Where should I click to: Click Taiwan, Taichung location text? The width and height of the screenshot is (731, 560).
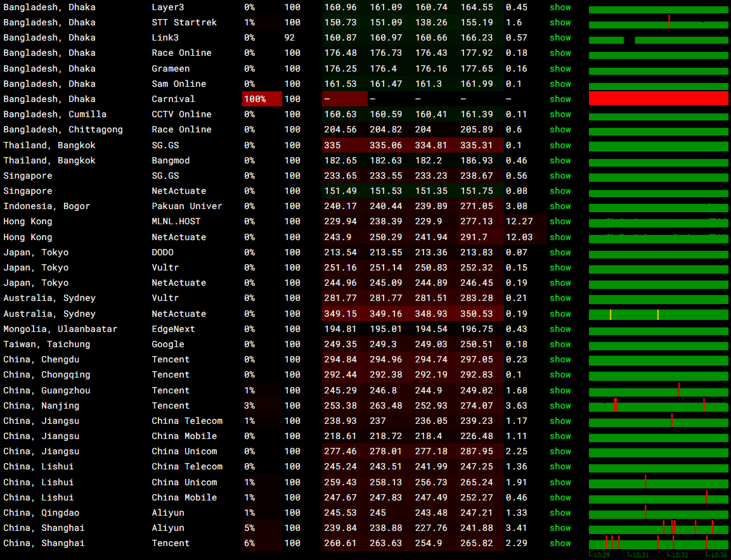[x=47, y=344]
